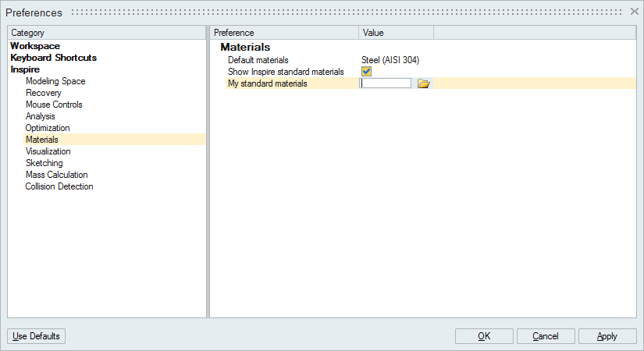The height and width of the screenshot is (351, 644).
Task: Open Modeling Space preferences
Action: pyautogui.click(x=55, y=81)
